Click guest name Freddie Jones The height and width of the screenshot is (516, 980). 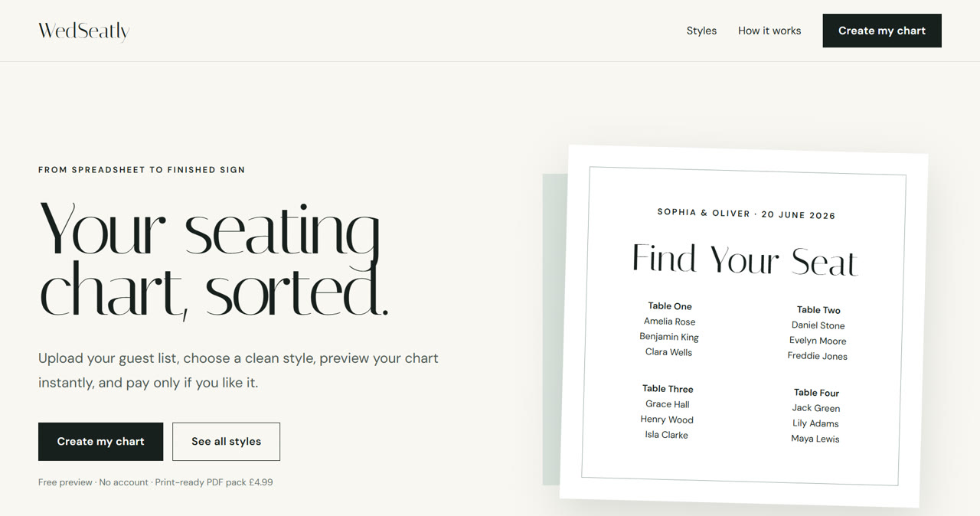point(818,356)
